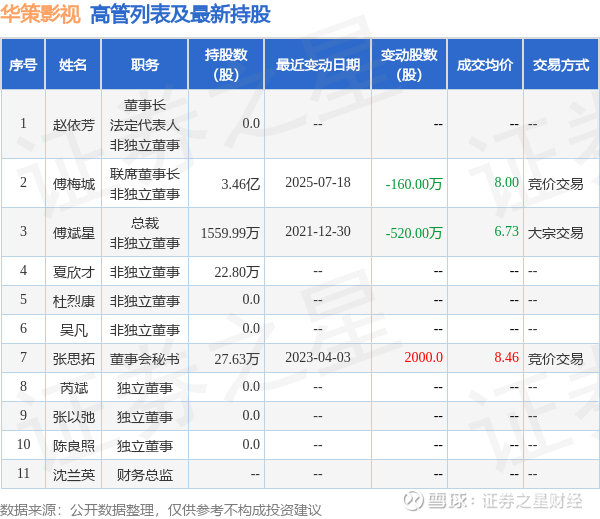Click the 8.46 average price
The width and height of the screenshot is (600, 519).
tap(506, 357)
